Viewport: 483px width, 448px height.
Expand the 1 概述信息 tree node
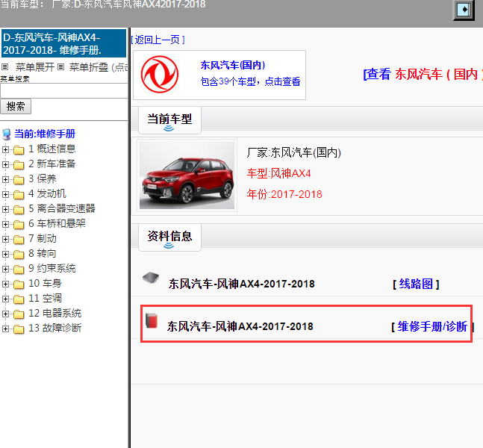[x=5, y=150]
